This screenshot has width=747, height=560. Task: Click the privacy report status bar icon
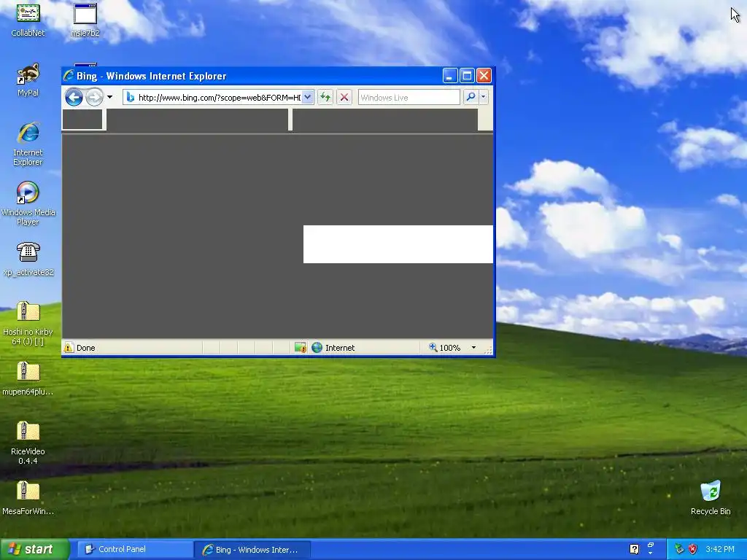(x=300, y=348)
